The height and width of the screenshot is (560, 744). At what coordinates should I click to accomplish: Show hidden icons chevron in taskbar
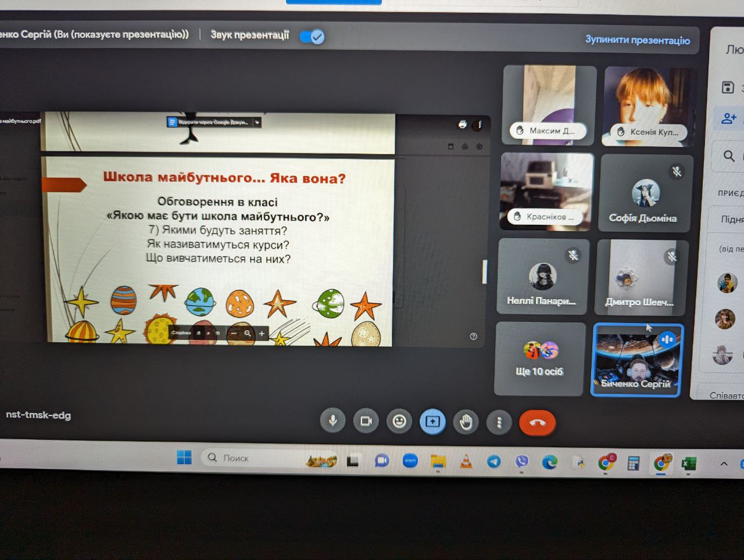click(724, 464)
